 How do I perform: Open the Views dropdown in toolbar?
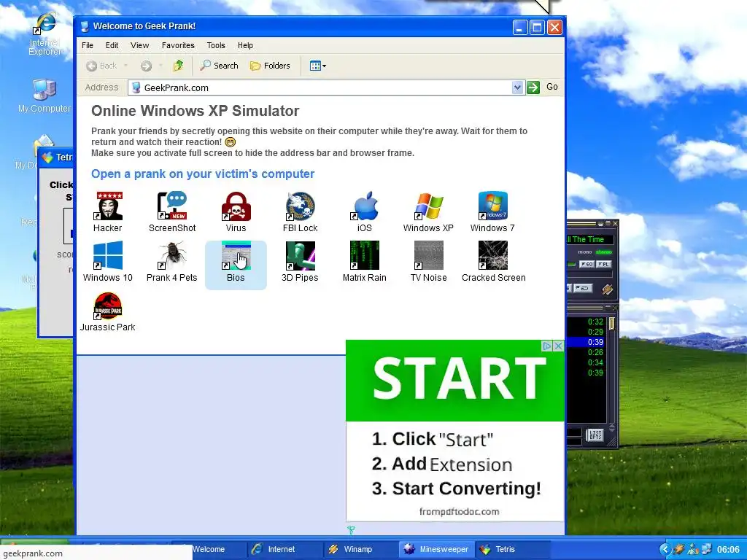[x=318, y=66]
